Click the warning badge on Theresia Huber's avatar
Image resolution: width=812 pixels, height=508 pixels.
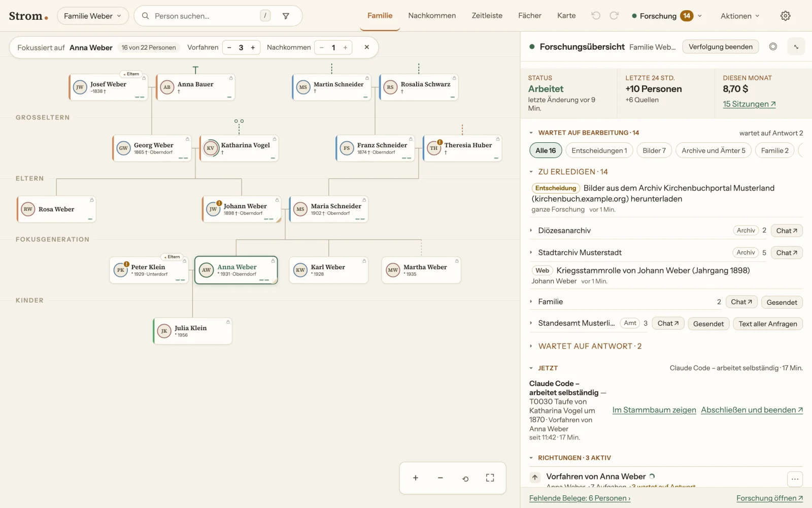[440, 142]
